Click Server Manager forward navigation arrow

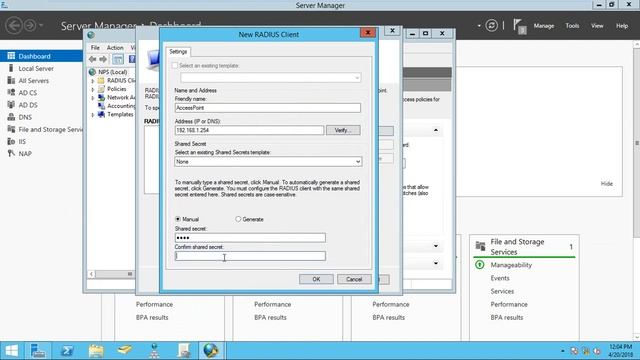point(30,25)
